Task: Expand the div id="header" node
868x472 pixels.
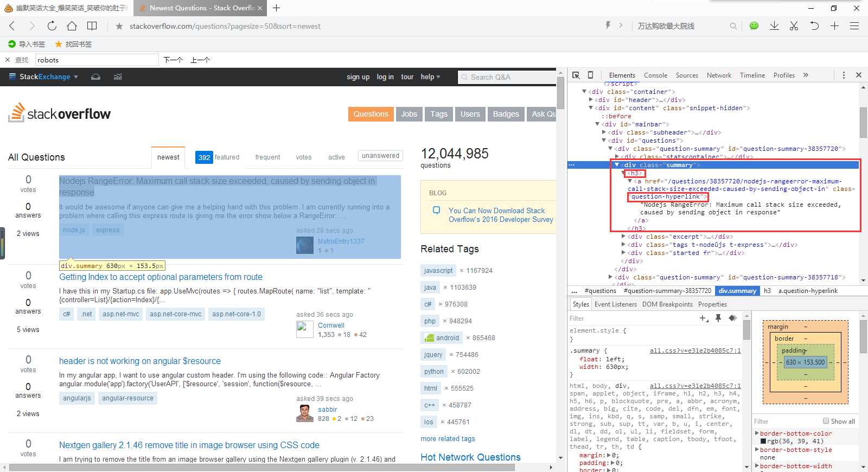Action: 591,100
